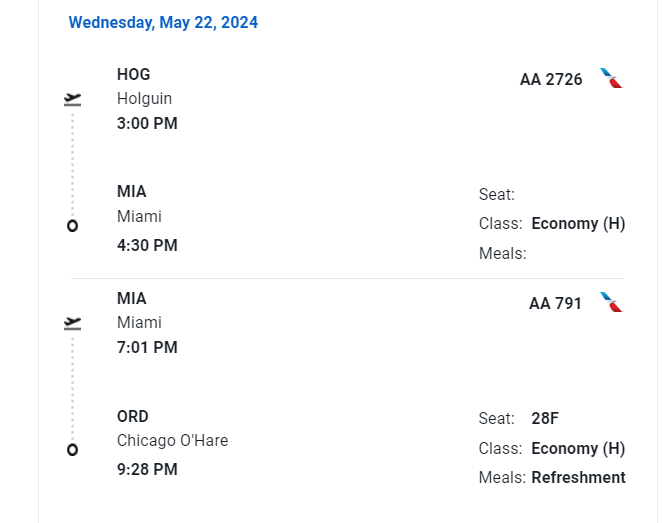Image resolution: width=666 pixels, height=523 pixels.
Task: Click flight number AA 791
Action: [x=555, y=303]
